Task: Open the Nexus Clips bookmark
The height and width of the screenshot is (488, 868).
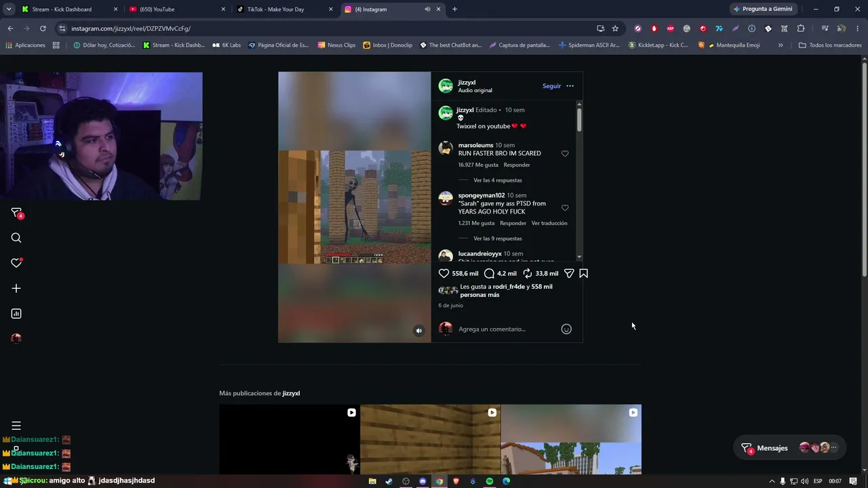Action: (336, 45)
